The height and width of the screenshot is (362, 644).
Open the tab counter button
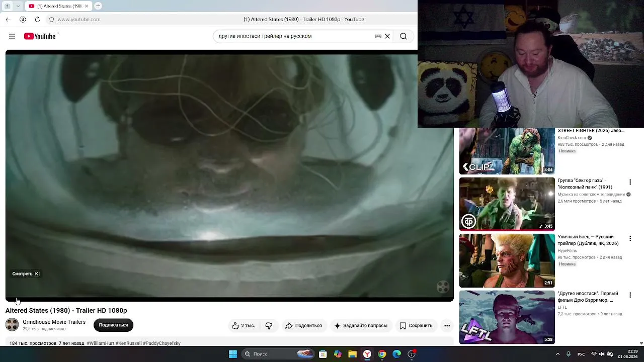tap(8, 6)
